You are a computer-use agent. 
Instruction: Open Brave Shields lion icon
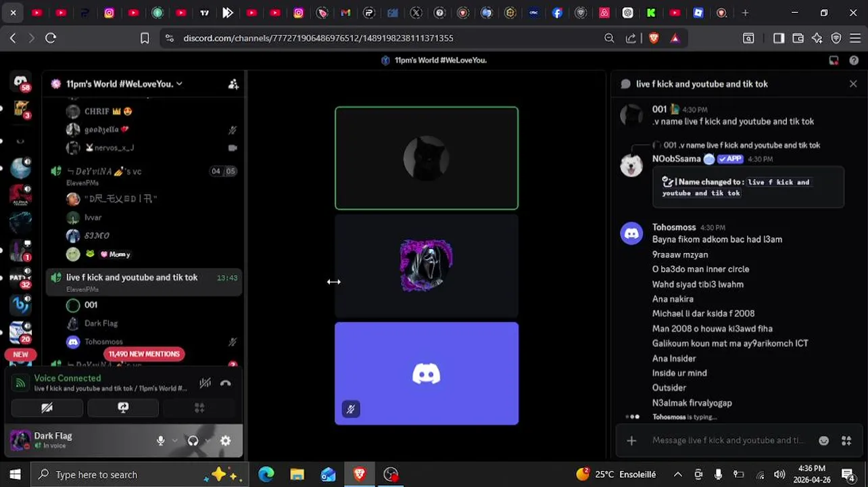click(x=653, y=39)
